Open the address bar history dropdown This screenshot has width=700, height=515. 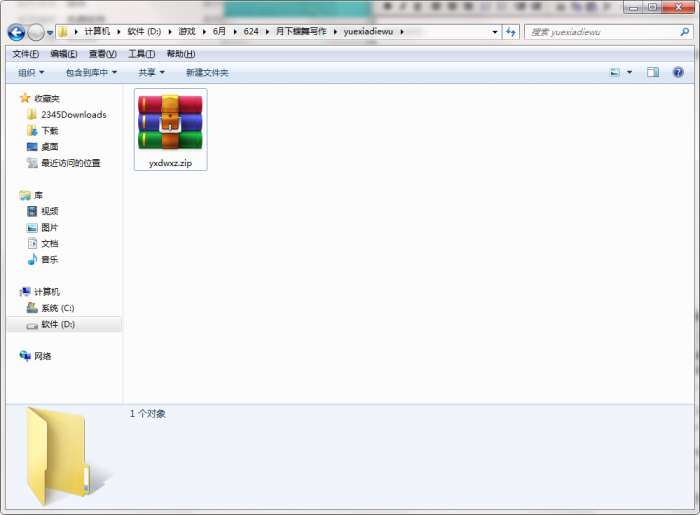(495, 32)
